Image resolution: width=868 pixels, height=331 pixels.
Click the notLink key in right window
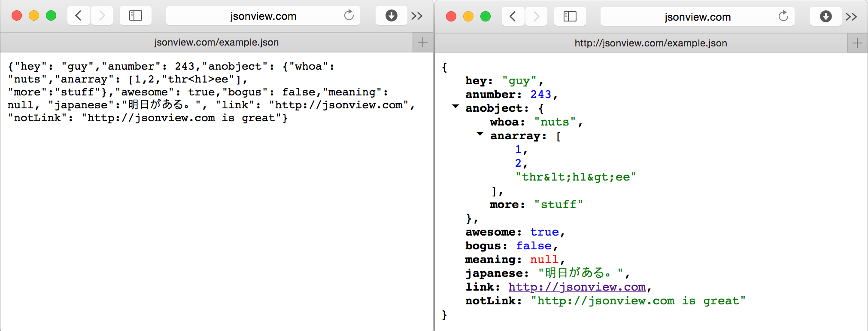point(490,301)
